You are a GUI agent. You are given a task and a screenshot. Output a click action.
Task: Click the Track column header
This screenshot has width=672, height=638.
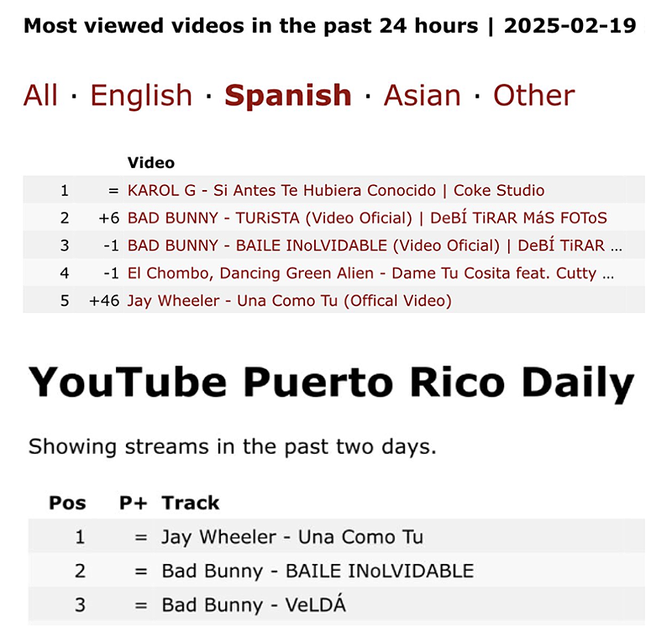click(x=191, y=503)
